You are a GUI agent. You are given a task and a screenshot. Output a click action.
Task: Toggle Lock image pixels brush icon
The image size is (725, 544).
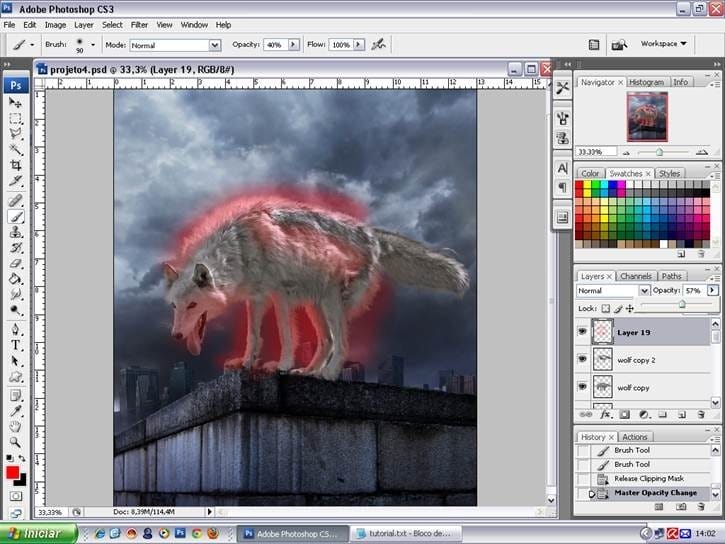click(618, 308)
